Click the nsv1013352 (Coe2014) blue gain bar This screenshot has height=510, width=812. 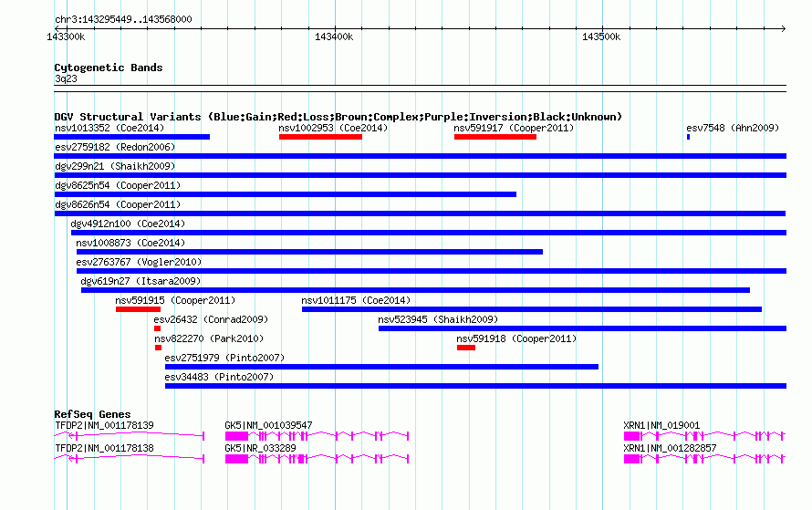(x=132, y=137)
